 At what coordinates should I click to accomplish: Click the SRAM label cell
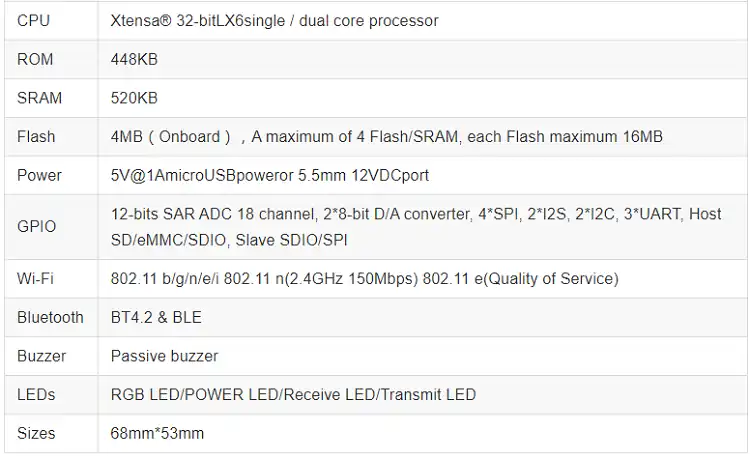pyautogui.click(x=40, y=98)
